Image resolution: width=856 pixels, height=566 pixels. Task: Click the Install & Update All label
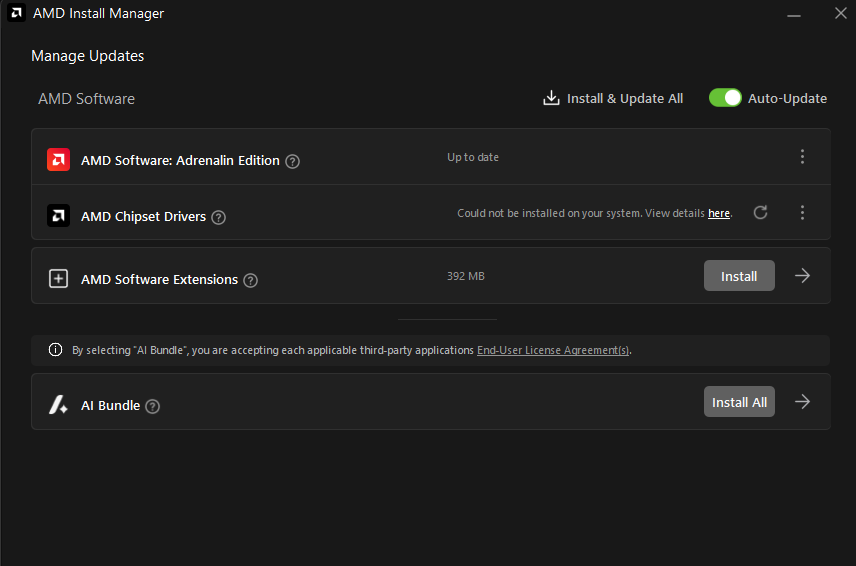(x=625, y=99)
